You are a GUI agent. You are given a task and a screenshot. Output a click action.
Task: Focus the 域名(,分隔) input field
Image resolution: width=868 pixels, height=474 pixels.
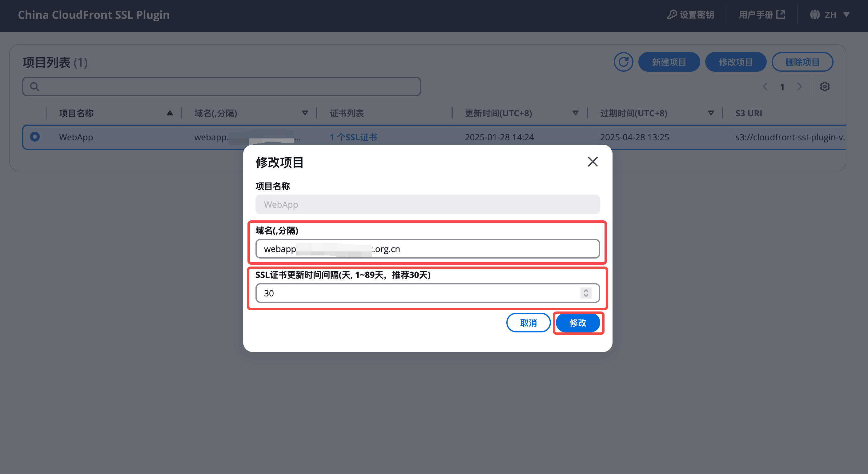[x=427, y=249]
